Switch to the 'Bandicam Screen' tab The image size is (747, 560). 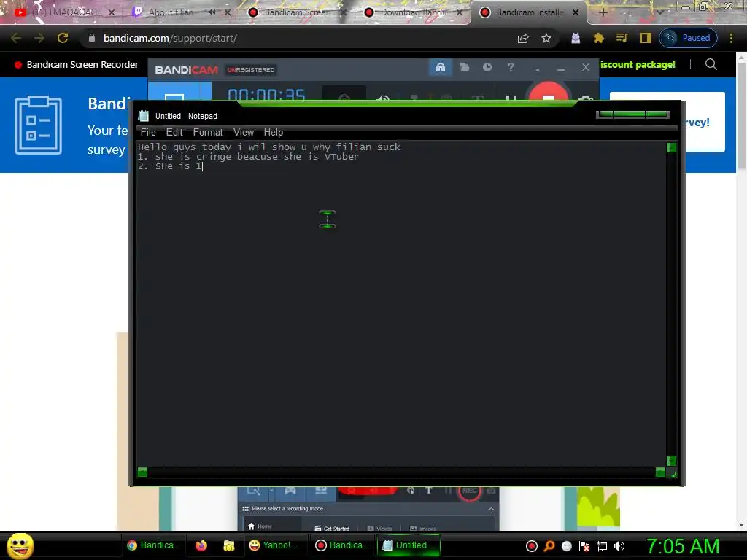[x=295, y=12]
